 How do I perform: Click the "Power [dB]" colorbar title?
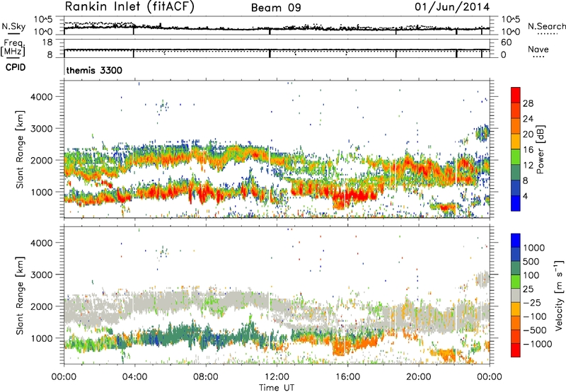540,149
